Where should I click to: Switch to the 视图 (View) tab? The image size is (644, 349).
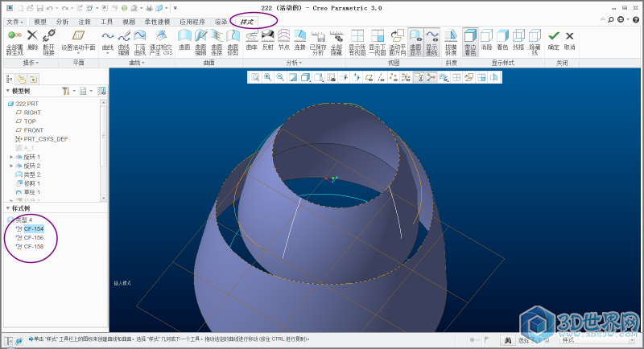pyautogui.click(x=129, y=22)
